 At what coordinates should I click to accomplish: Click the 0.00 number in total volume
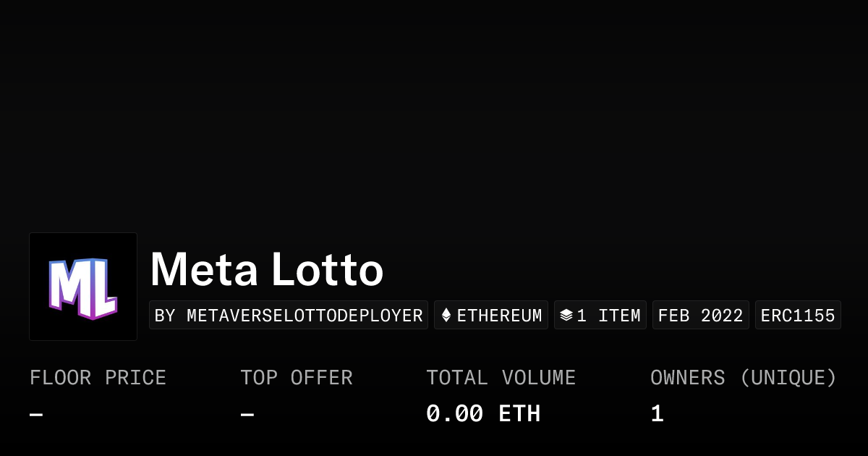pyautogui.click(x=454, y=414)
